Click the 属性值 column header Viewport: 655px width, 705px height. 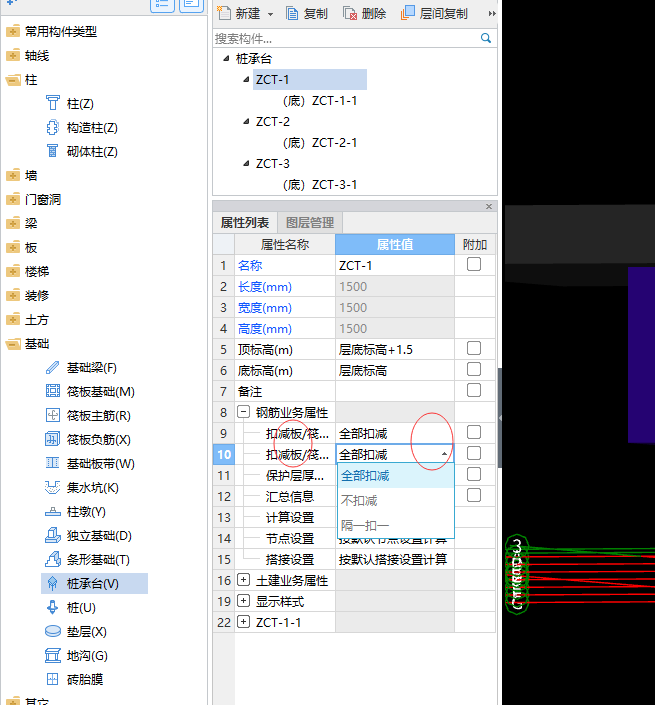[395, 244]
